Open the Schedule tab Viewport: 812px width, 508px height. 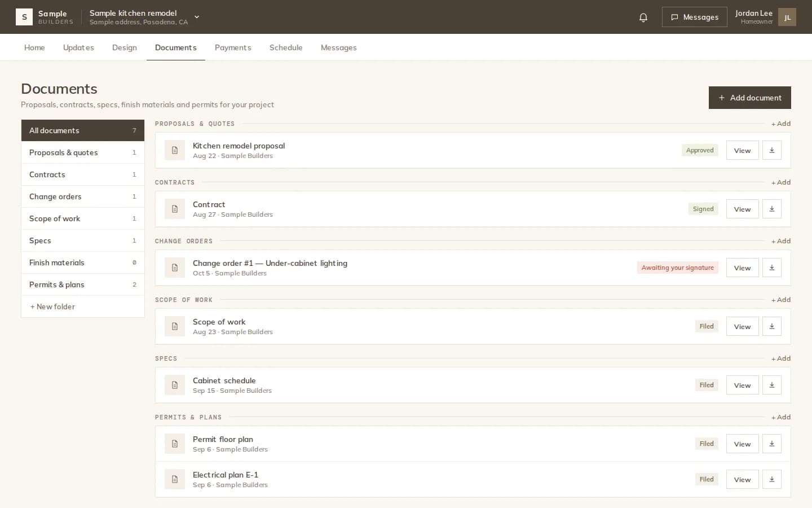(286, 47)
